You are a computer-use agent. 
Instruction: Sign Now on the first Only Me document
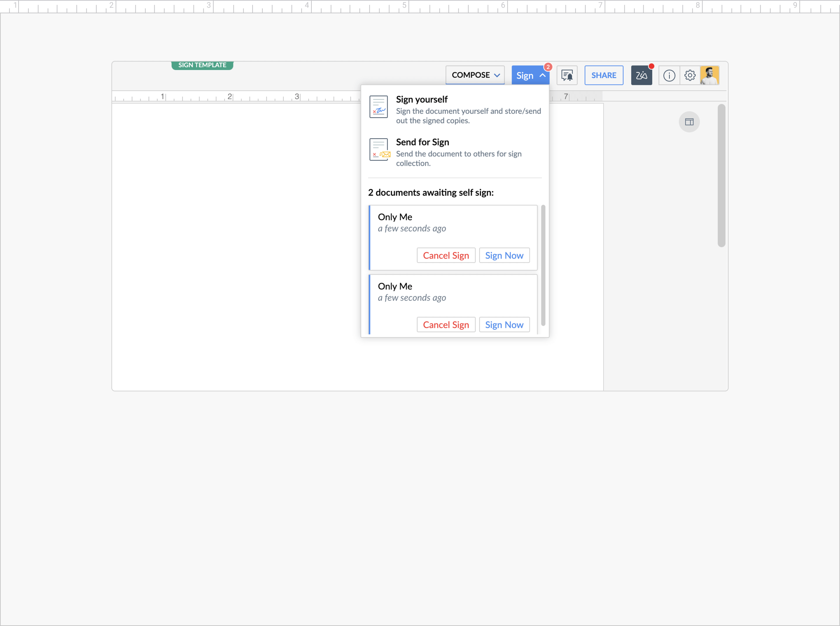pos(504,255)
